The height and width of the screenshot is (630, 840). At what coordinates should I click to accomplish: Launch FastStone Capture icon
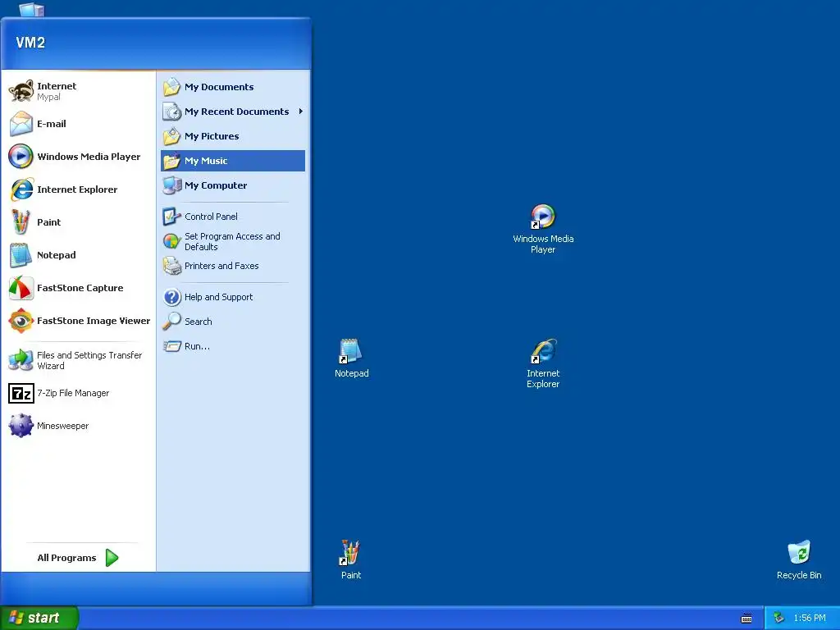[21, 288]
